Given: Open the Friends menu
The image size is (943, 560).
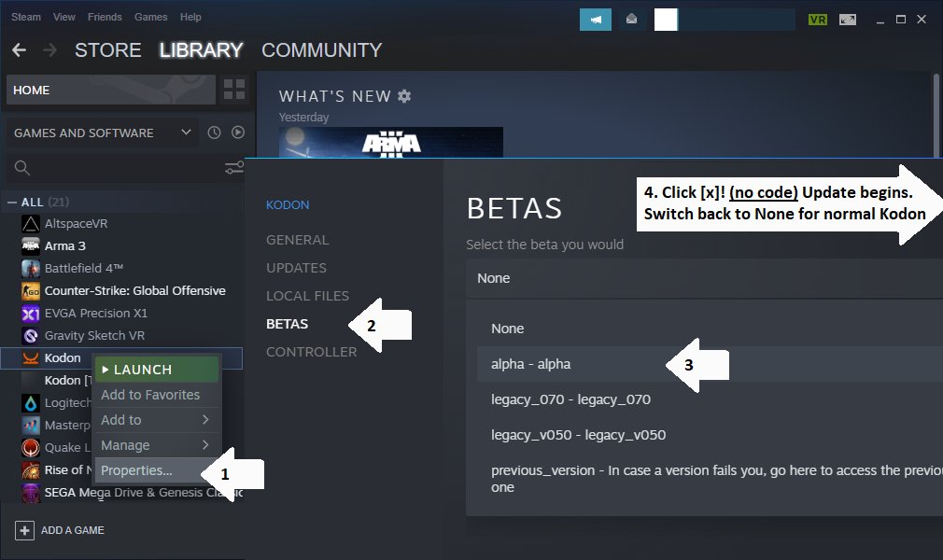Looking at the screenshot, I should [x=105, y=17].
